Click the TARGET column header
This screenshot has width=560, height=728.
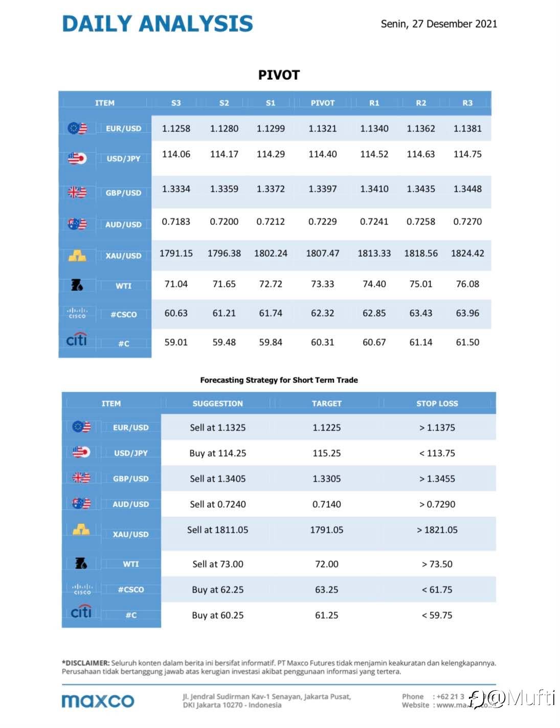point(327,403)
